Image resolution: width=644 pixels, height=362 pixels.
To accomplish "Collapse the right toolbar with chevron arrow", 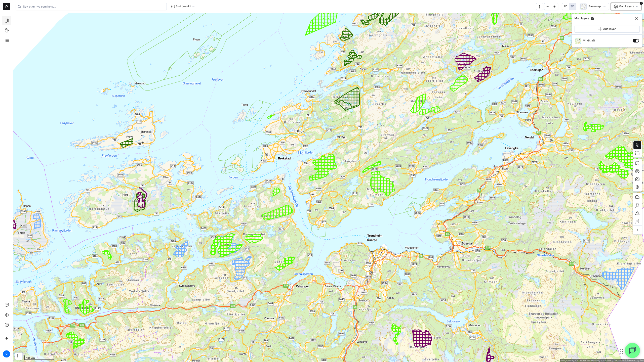I will 637,230.
